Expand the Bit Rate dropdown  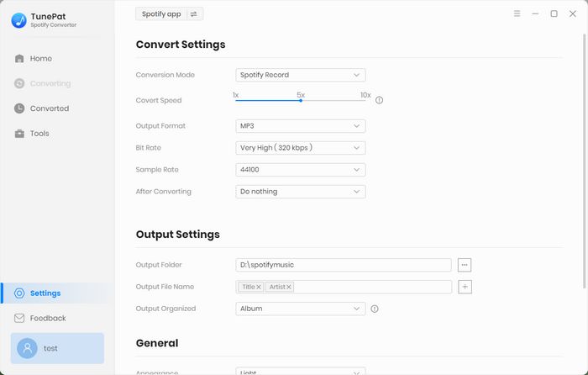[x=301, y=148]
